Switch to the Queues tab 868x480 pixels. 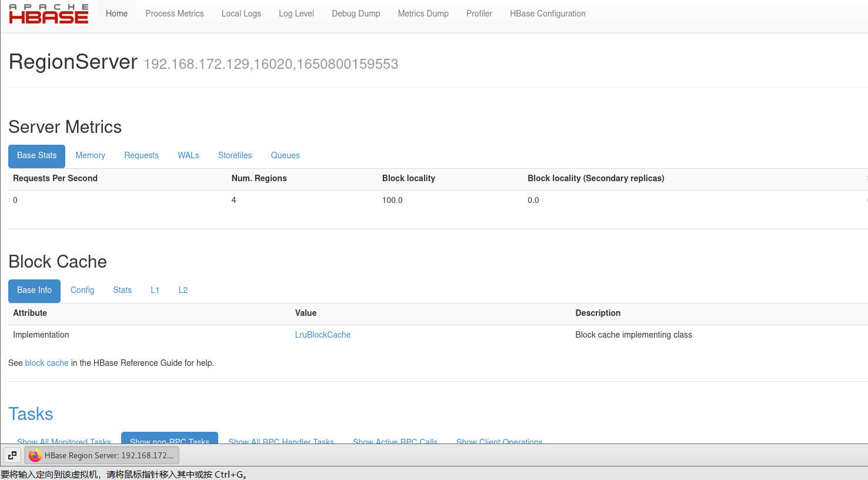click(285, 156)
